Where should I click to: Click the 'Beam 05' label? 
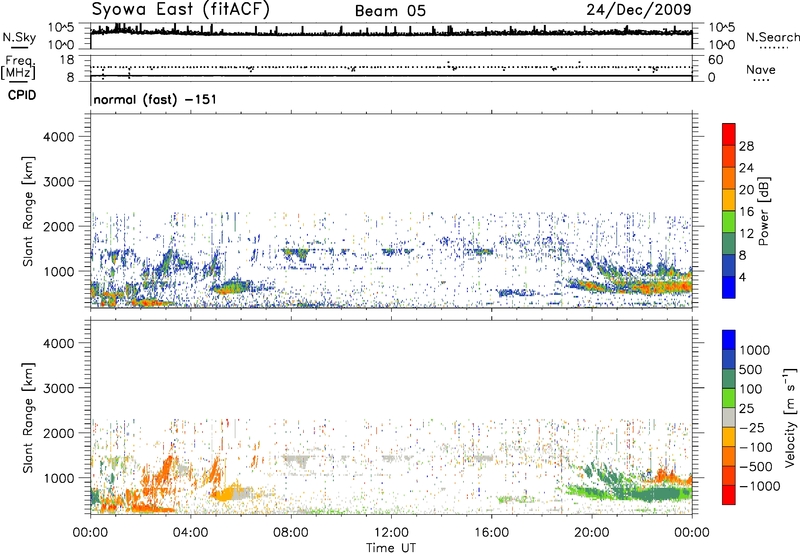[x=390, y=11]
